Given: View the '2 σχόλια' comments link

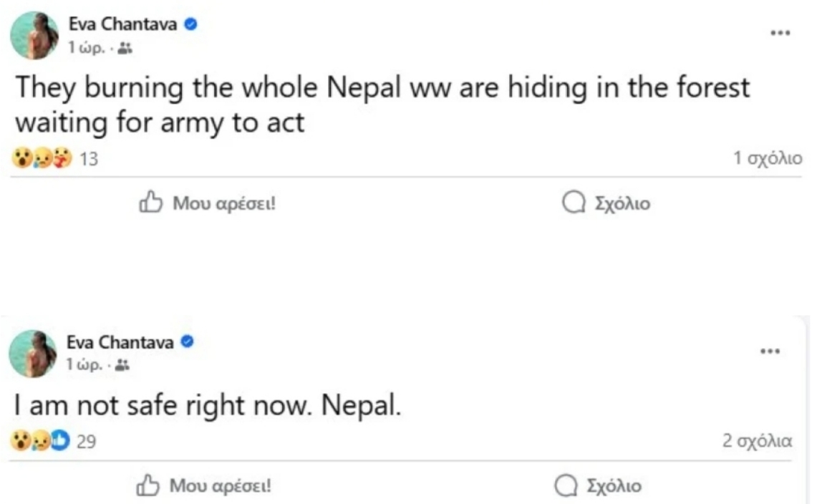Looking at the screenshot, I should [x=757, y=442].
